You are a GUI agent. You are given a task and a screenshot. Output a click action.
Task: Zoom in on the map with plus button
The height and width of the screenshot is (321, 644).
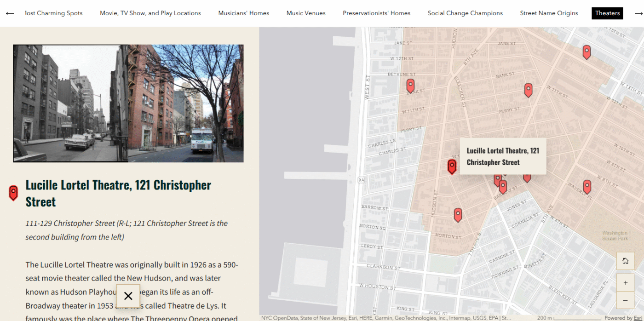tap(625, 283)
